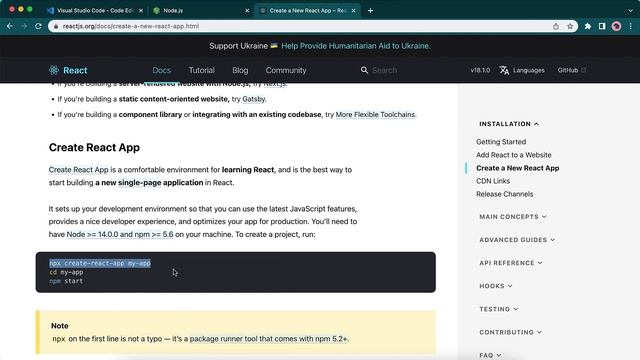Image resolution: width=640 pixels, height=360 pixels.
Task: Bookmark the page with the star icon
Action: (x=570, y=26)
